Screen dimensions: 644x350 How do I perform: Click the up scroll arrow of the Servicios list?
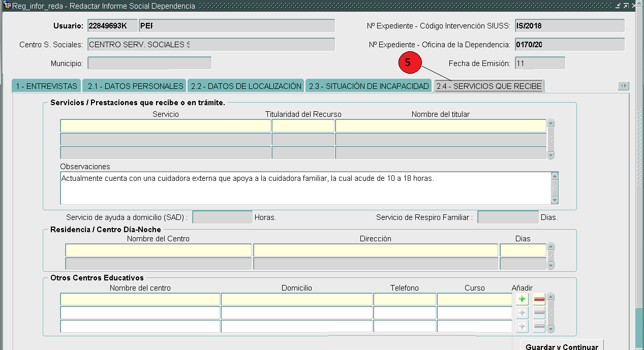pyautogui.click(x=550, y=122)
